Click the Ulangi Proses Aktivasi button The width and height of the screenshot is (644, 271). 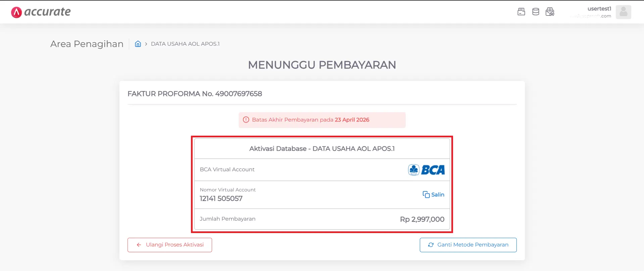point(170,245)
